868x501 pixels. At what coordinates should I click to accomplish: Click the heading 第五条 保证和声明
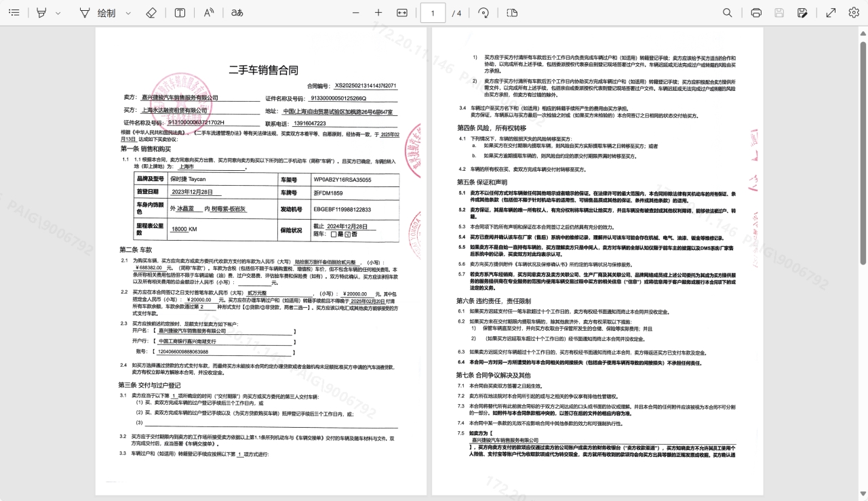(x=482, y=182)
